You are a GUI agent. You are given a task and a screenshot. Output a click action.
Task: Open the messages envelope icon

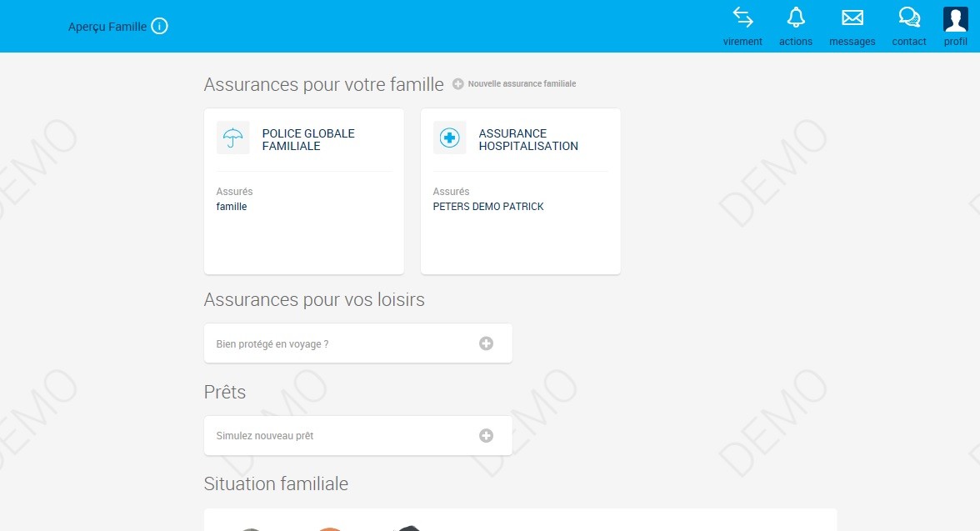click(852, 17)
